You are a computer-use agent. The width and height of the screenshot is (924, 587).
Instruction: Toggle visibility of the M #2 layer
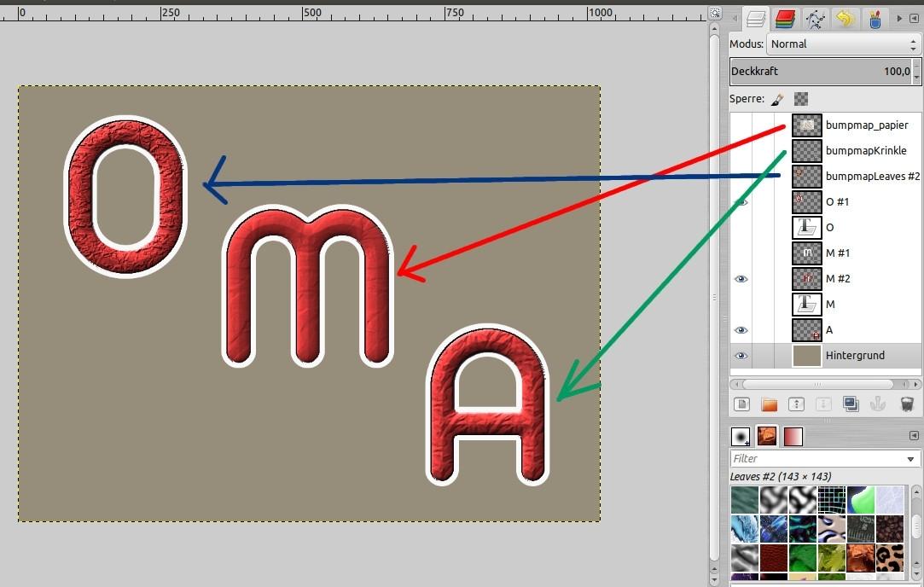(741, 279)
